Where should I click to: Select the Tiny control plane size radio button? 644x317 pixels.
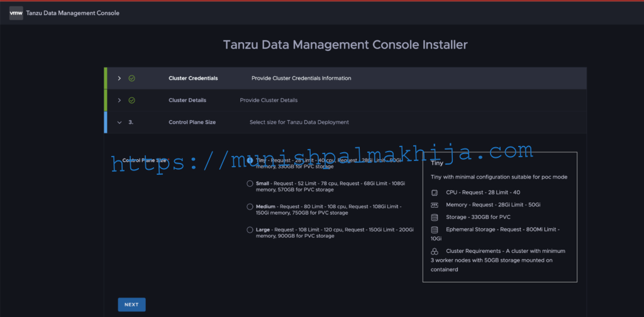pyautogui.click(x=250, y=160)
